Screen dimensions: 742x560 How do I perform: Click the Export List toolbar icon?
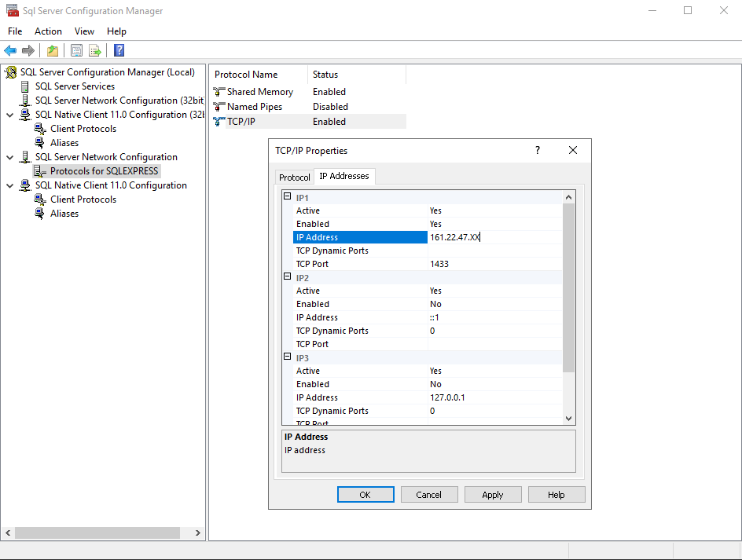(x=95, y=49)
